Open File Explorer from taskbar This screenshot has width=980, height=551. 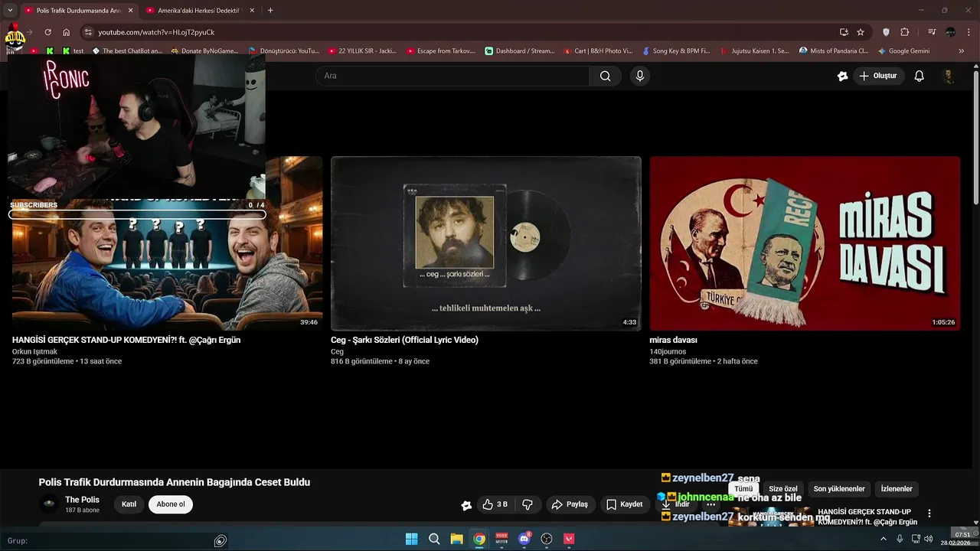(456, 539)
